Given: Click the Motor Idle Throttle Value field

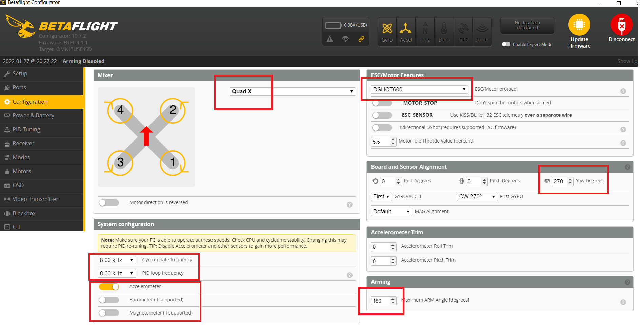Looking at the screenshot, I should [383, 142].
